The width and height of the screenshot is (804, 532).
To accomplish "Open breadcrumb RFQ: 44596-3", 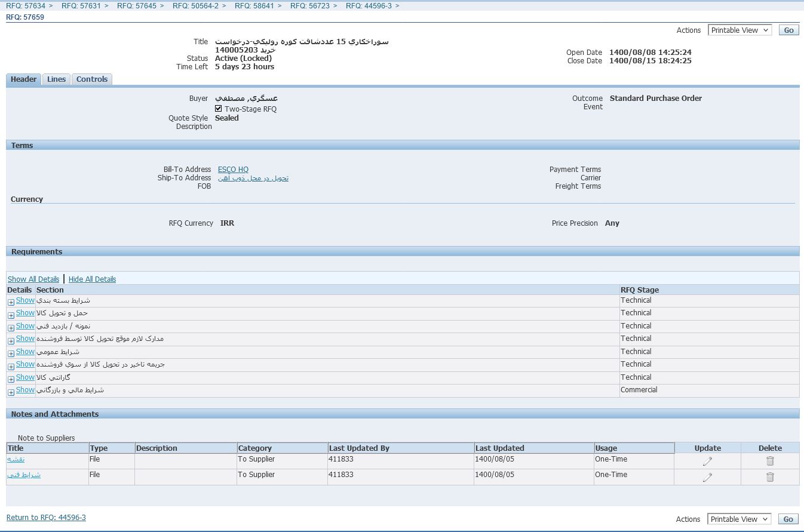I will (369, 5).
